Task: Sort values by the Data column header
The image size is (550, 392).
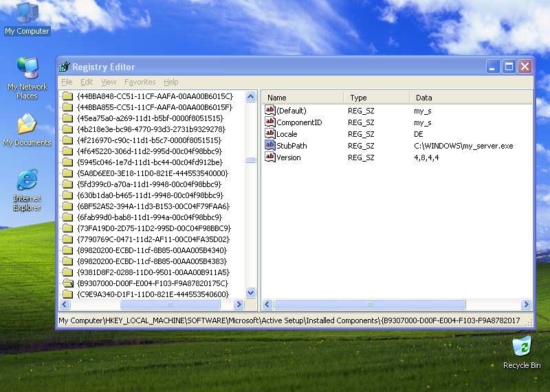Action: tap(471, 98)
